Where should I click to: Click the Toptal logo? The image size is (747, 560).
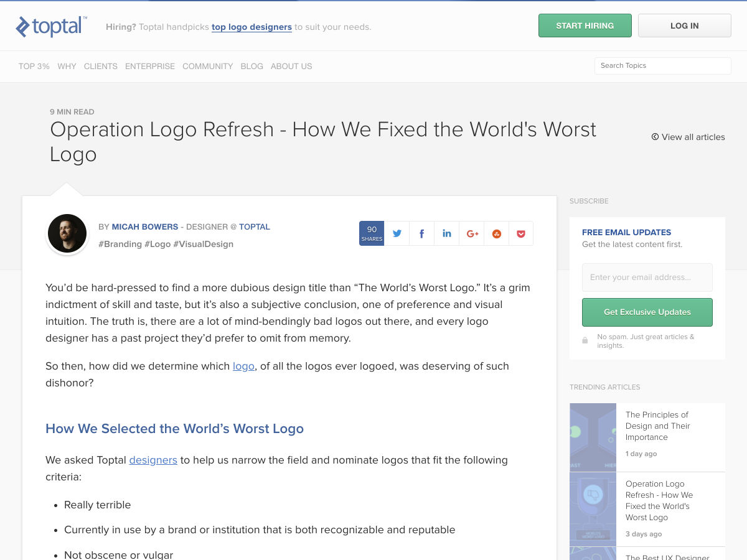point(51,26)
